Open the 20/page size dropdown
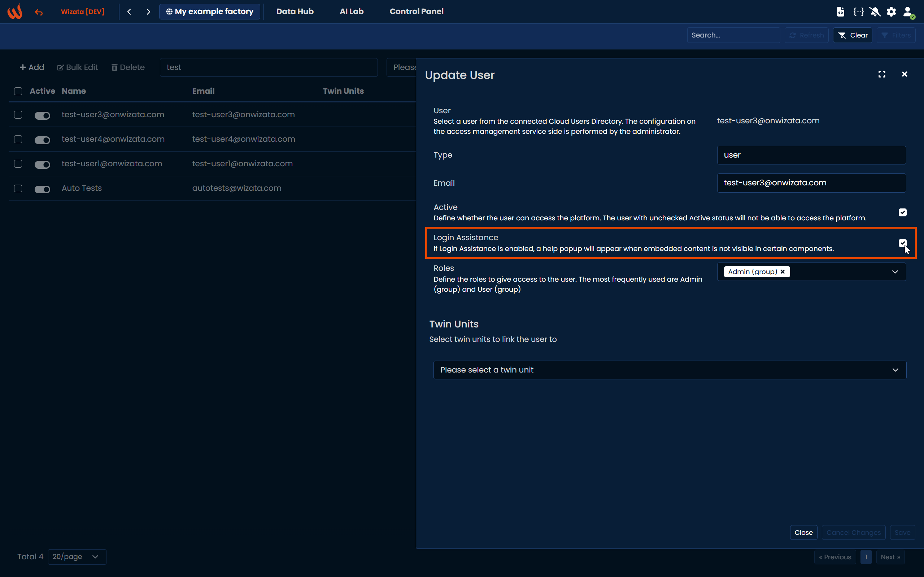 pos(77,557)
